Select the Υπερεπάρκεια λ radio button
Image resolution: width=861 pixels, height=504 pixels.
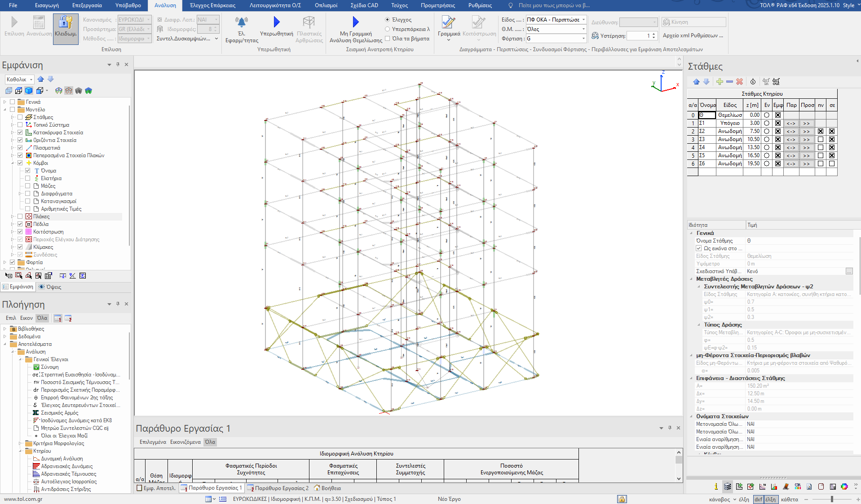click(x=388, y=29)
